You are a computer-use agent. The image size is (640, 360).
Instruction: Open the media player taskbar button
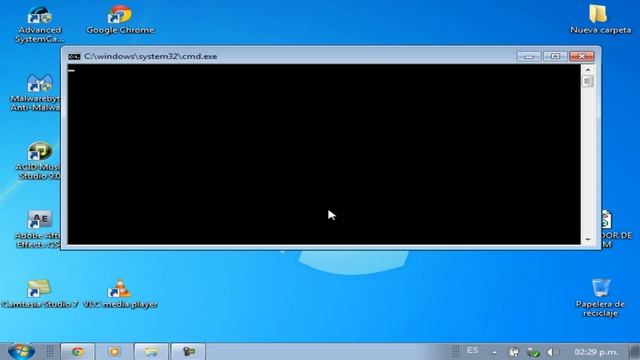(x=114, y=351)
